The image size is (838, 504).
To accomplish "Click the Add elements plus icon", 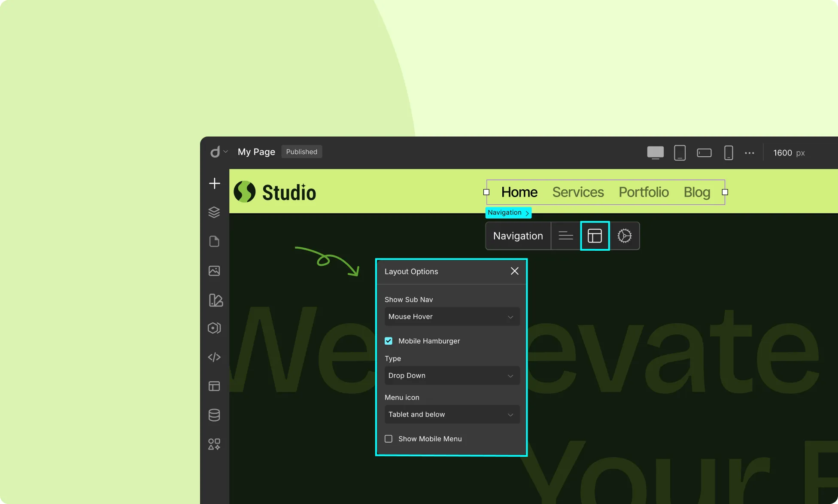I will [x=215, y=183].
